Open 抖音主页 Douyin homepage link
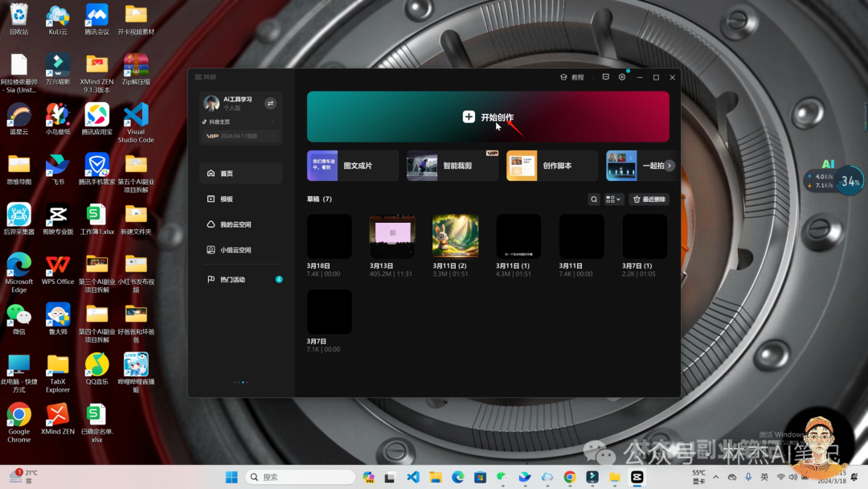 238,121
